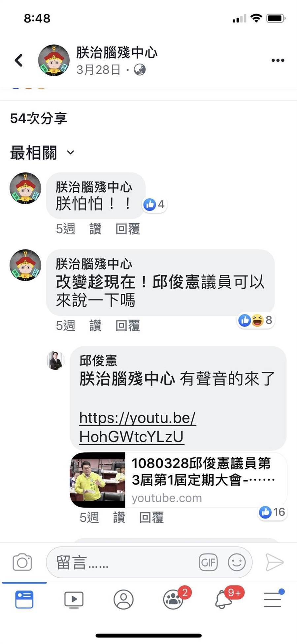Like the 邱俊憲議員 mention comment
Viewport: 297px width, 644px height.
pyautogui.click(x=95, y=325)
